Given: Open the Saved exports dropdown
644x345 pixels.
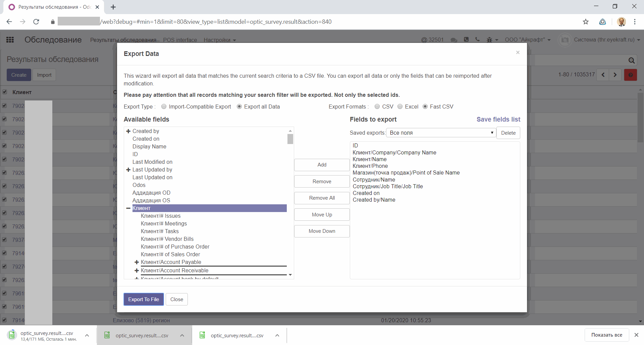Looking at the screenshot, I should coord(441,133).
